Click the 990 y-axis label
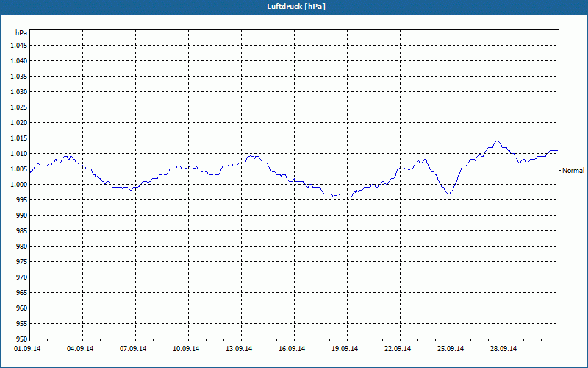 22,215
